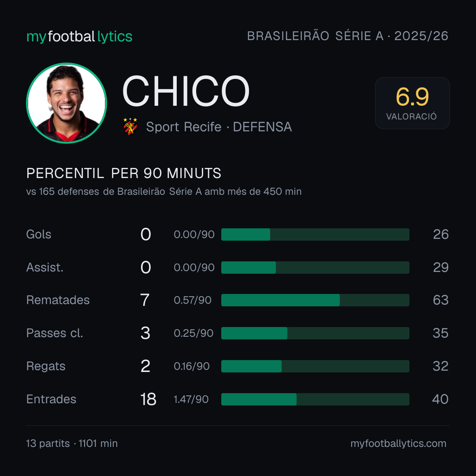
Task: Select the Brasileirão Série A 2025/26 header
Action: click(x=348, y=36)
